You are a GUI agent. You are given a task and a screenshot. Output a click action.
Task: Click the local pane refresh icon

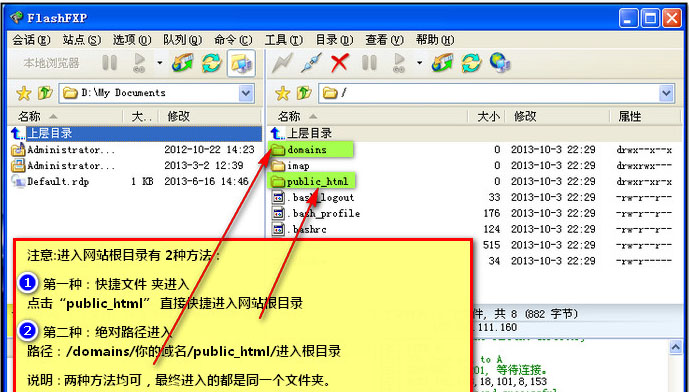click(x=212, y=63)
